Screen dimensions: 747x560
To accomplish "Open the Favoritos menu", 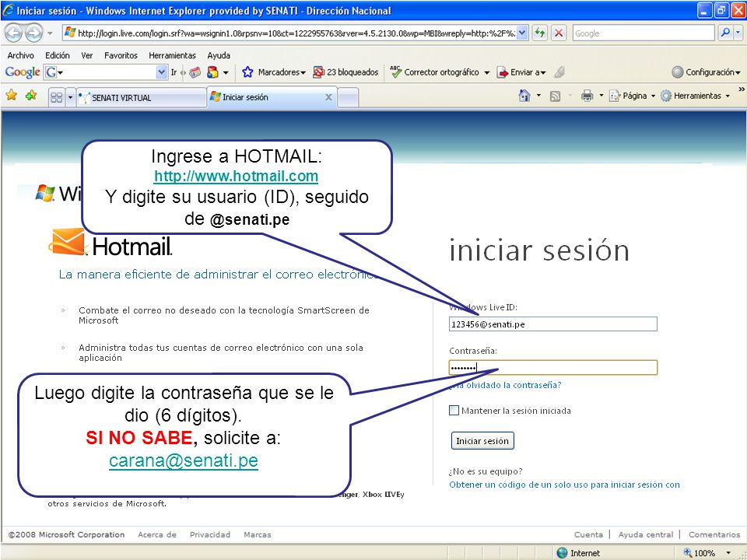I will pyautogui.click(x=121, y=55).
